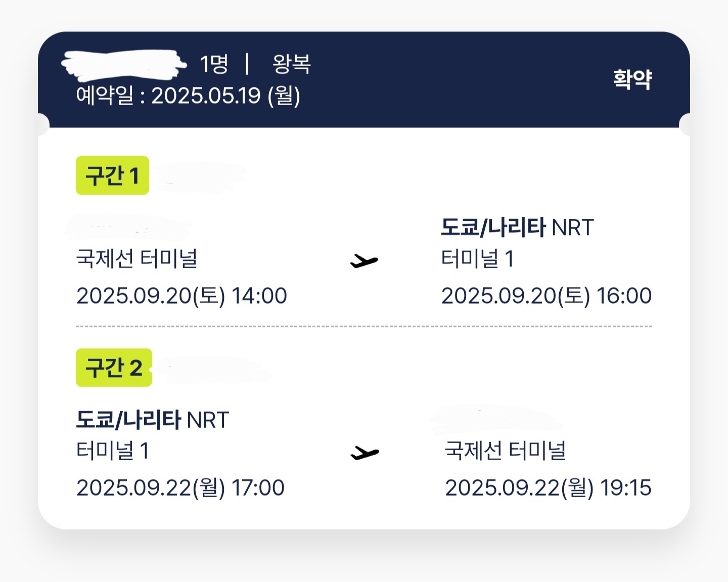Select the 구간 1 yellow badge
Viewport: 728px width, 582px height.
112,175
